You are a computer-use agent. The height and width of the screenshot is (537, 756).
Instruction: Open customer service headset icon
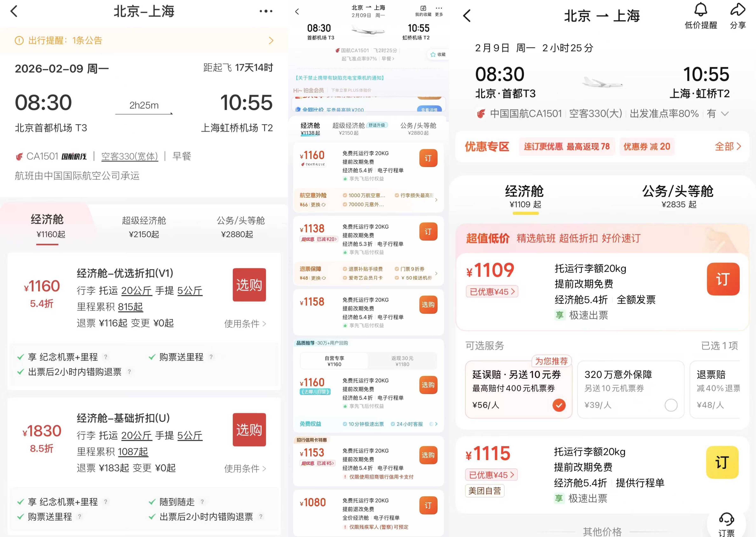click(x=726, y=519)
